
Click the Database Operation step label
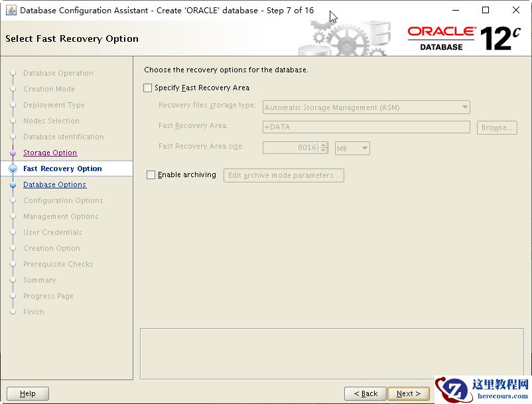pos(58,73)
